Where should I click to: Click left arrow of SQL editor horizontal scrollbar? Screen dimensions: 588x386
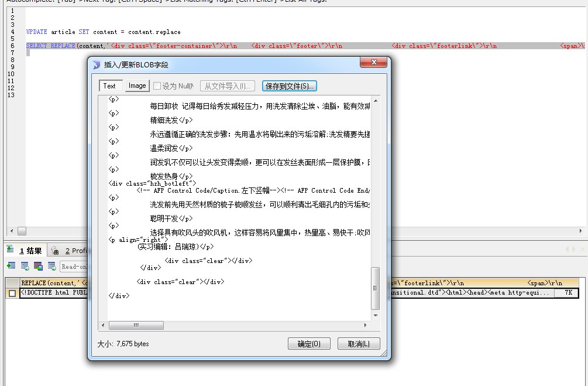tap(12, 231)
